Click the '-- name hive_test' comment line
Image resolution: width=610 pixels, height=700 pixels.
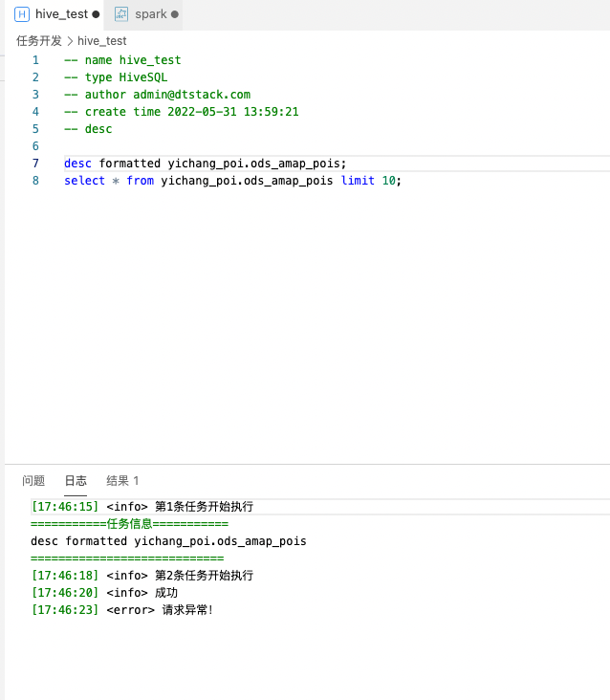122,60
